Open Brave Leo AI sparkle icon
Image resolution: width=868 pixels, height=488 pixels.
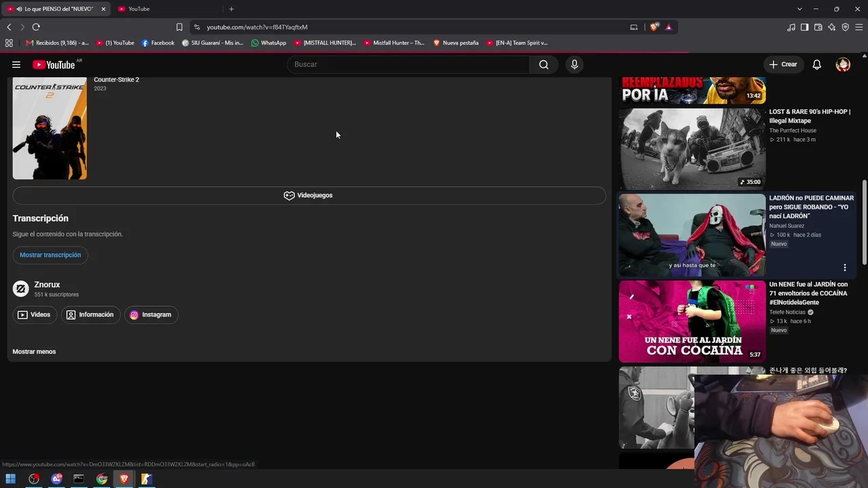(831, 27)
